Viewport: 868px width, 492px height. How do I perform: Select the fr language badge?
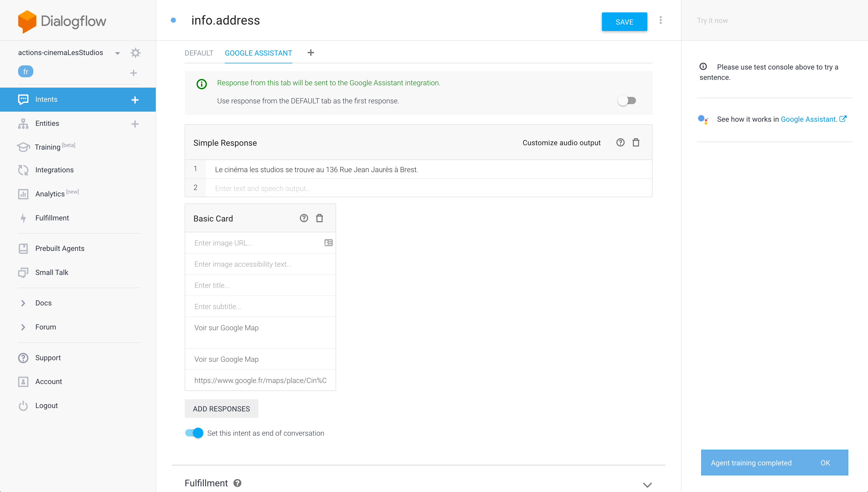(x=26, y=72)
